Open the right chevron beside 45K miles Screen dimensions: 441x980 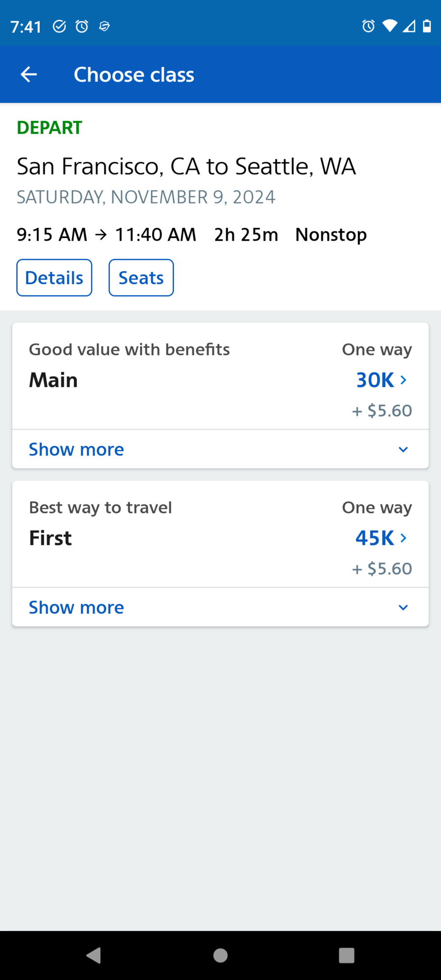tap(403, 538)
